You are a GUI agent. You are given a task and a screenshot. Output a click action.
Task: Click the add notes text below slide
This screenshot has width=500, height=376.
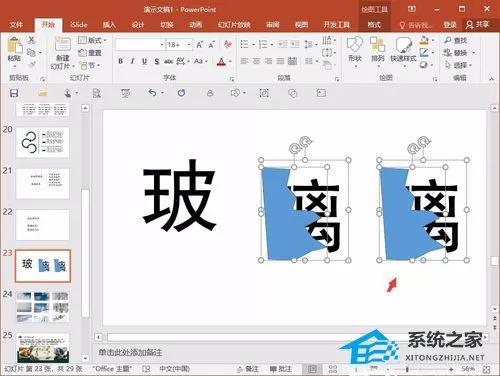coord(130,352)
